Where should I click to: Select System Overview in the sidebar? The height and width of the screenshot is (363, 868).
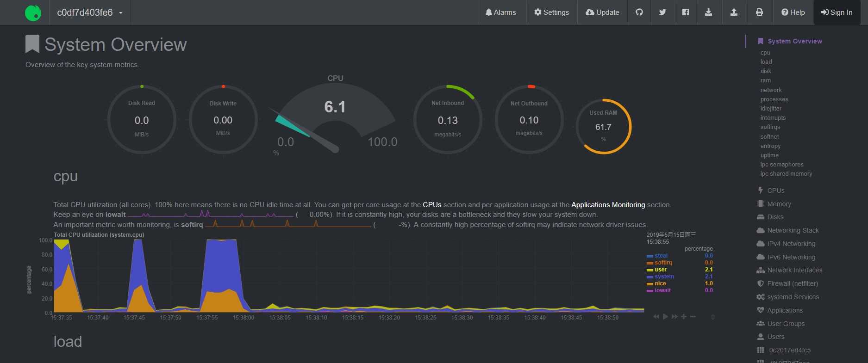point(794,41)
